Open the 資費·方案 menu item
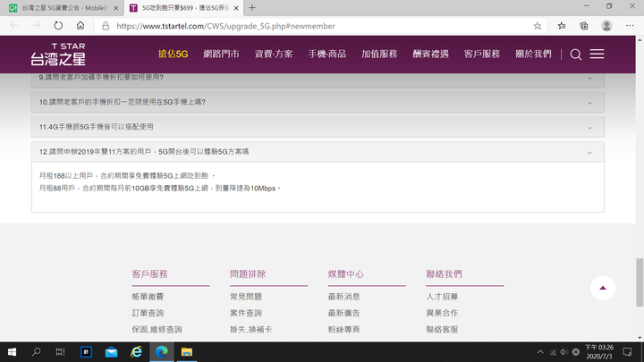The width and height of the screenshot is (644, 362). tap(274, 54)
